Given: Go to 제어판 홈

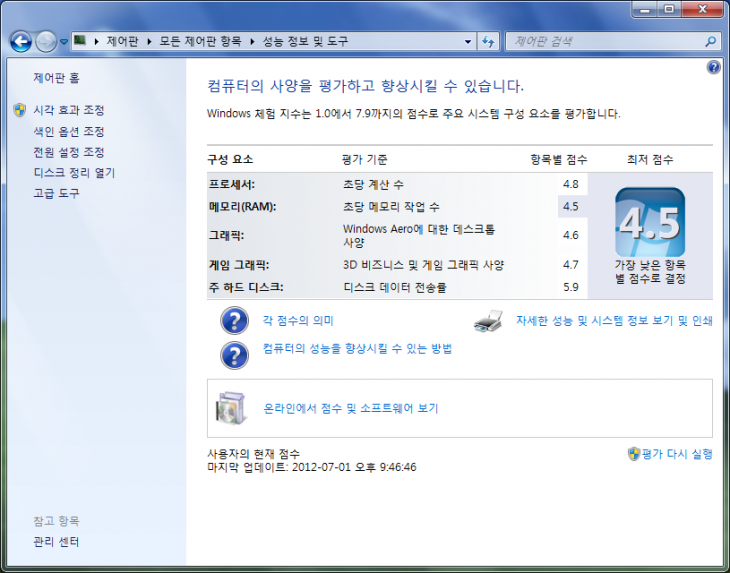Looking at the screenshot, I should pyautogui.click(x=56, y=78).
